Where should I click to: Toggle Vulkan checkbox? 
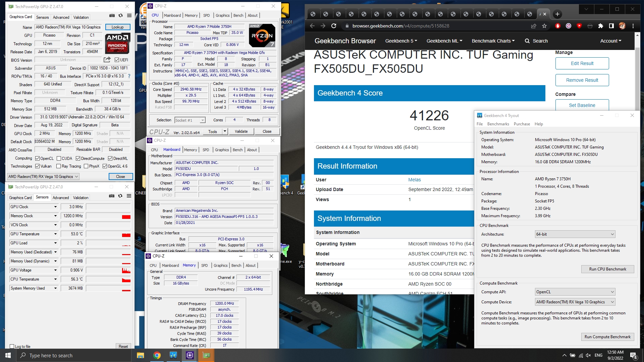point(38,166)
